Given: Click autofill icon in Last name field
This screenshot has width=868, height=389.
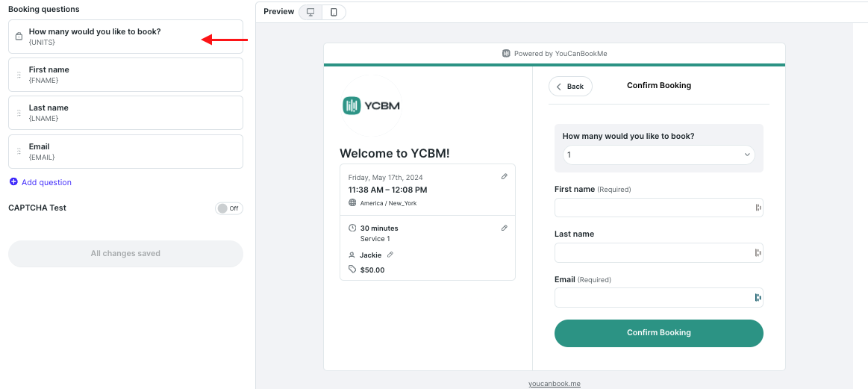Looking at the screenshot, I should click(758, 252).
